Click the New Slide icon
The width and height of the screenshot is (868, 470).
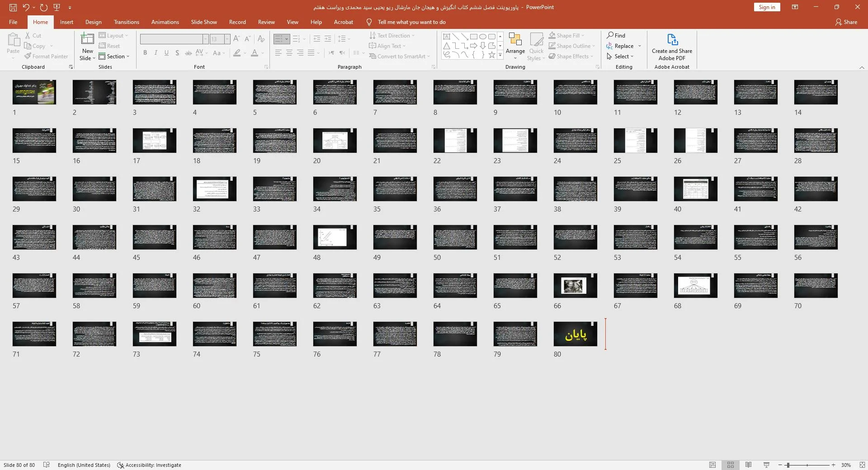[x=87, y=39]
